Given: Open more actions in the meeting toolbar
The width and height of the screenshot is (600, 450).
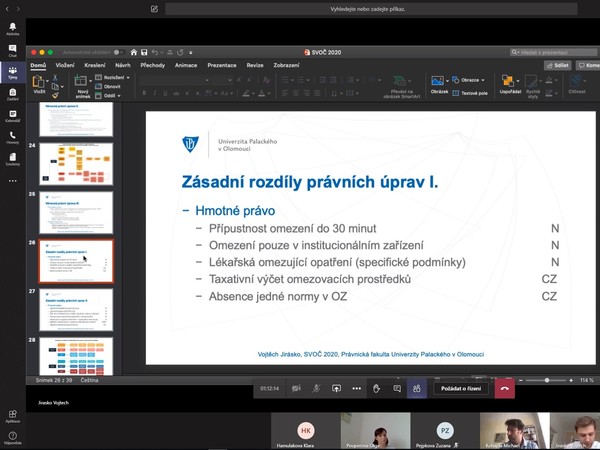Looking at the screenshot, I should 356,388.
